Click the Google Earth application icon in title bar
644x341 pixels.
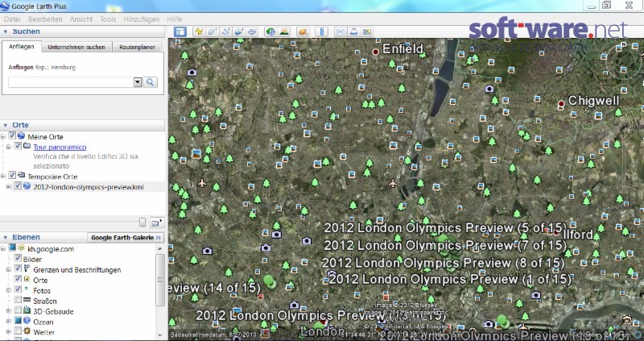(5, 6)
